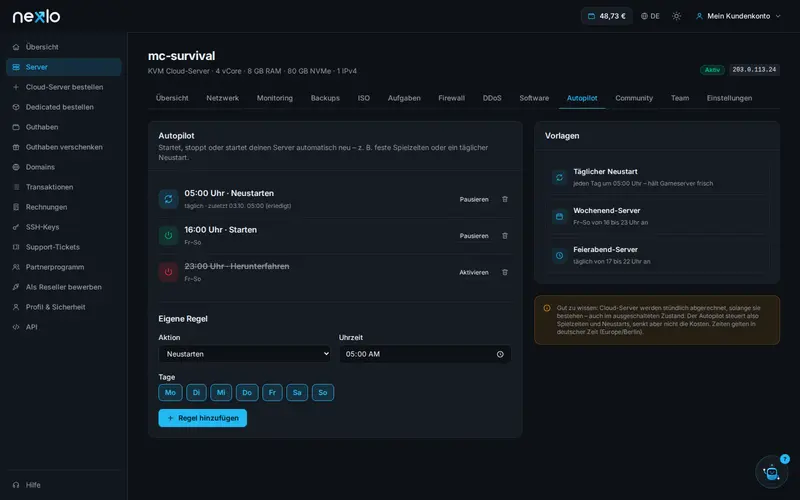Click the 48,73 € balance badge

[607, 16]
